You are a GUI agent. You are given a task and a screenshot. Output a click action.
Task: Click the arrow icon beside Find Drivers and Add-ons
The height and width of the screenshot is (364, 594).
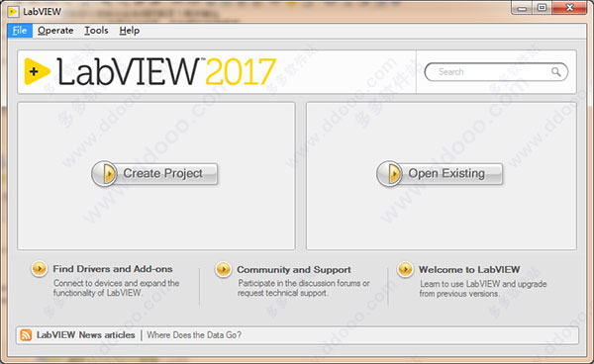[39, 269]
